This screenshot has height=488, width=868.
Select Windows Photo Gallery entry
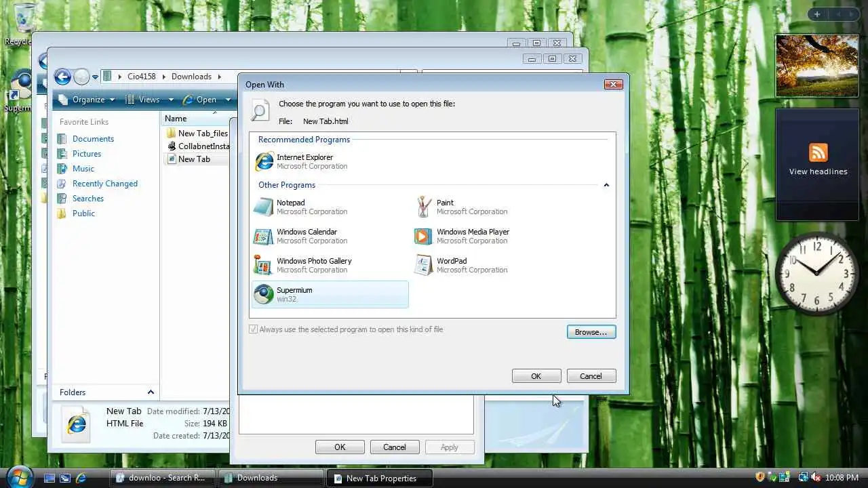click(330, 265)
